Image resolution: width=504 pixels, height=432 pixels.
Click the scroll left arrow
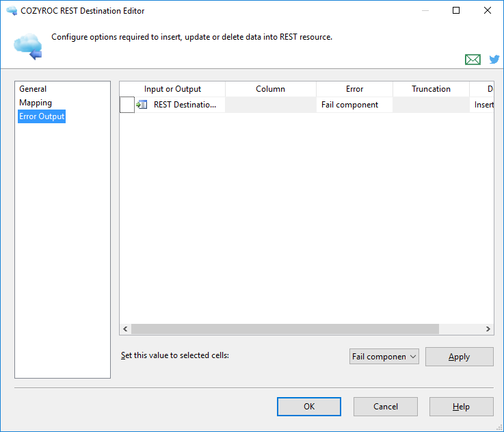[125, 329]
